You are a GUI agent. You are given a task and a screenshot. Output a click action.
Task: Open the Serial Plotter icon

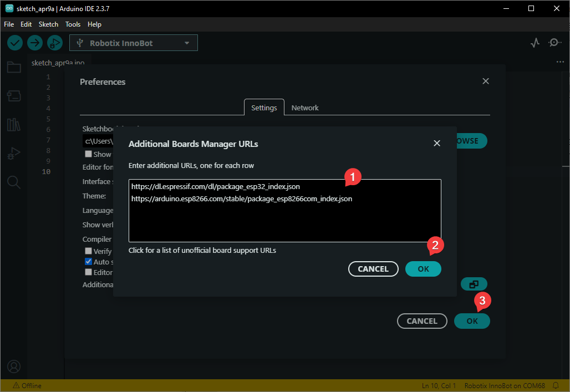coord(535,43)
